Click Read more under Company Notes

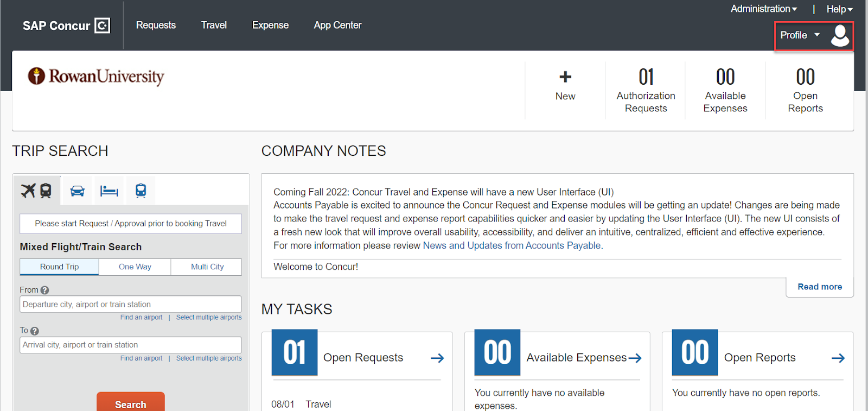(820, 287)
